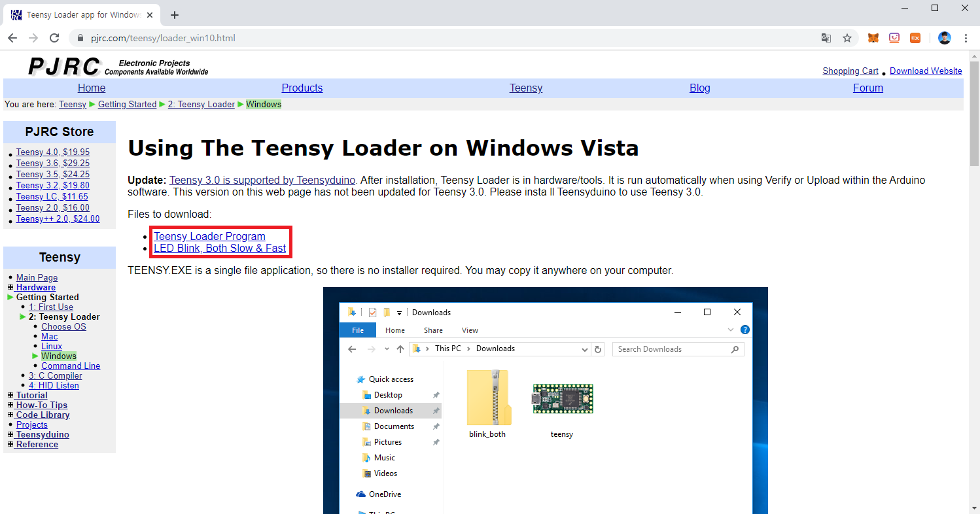The height and width of the screenshot is (514, 980).
Task: Select the Teensy Loader browser tab
Action: tap(82, 15)
